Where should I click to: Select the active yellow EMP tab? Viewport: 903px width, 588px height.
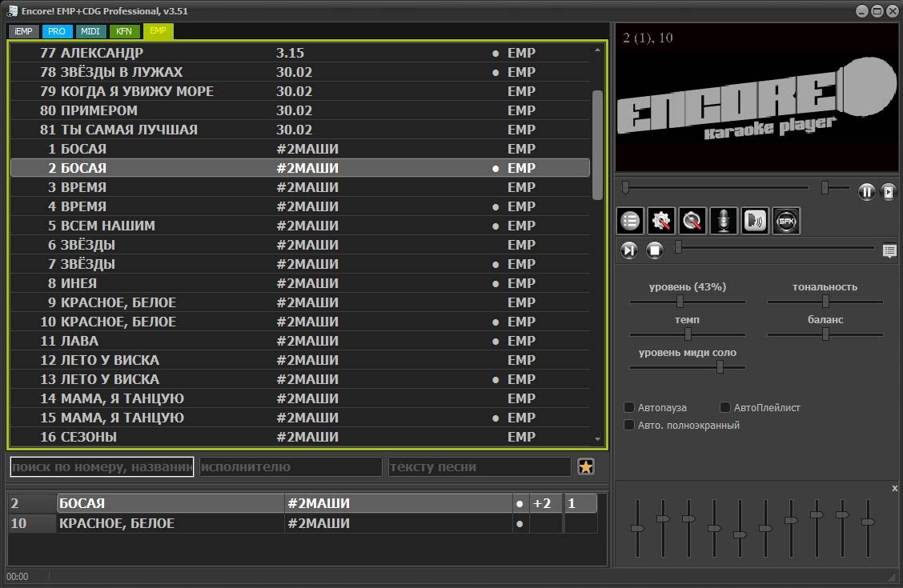pyautogui.click(x=158, y=31)
